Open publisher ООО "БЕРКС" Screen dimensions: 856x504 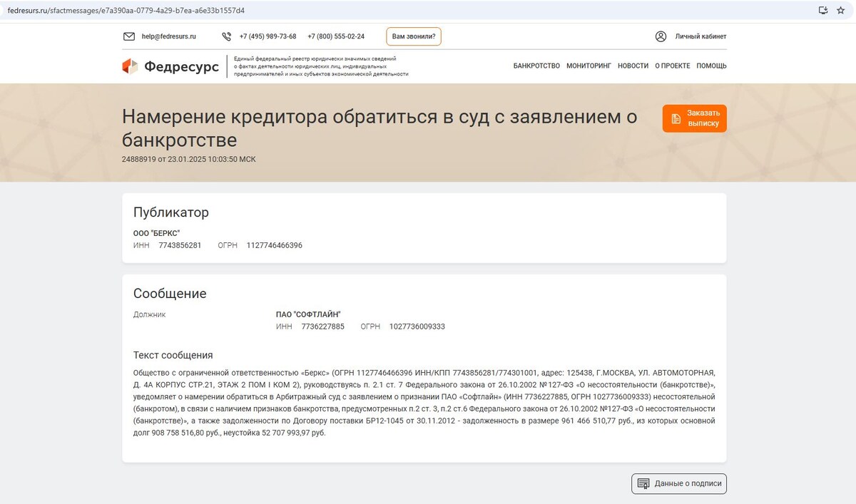tap(156, 233)
